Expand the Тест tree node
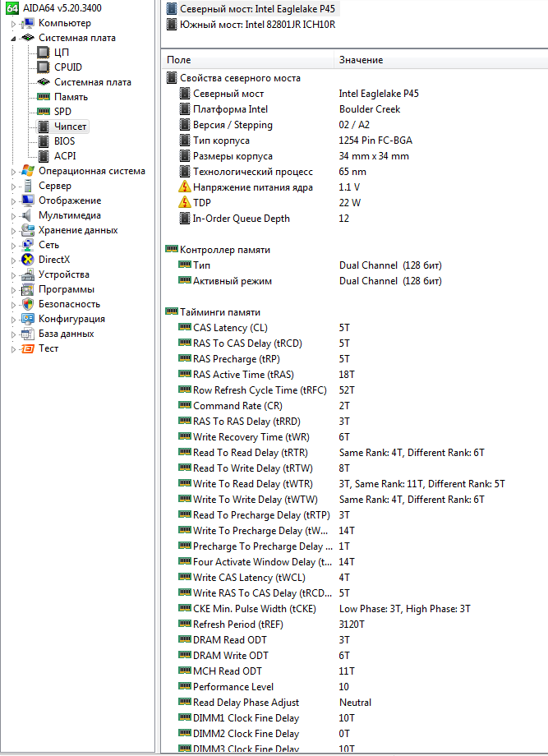The height and width of the screenshot is (756, 548). 13,349
